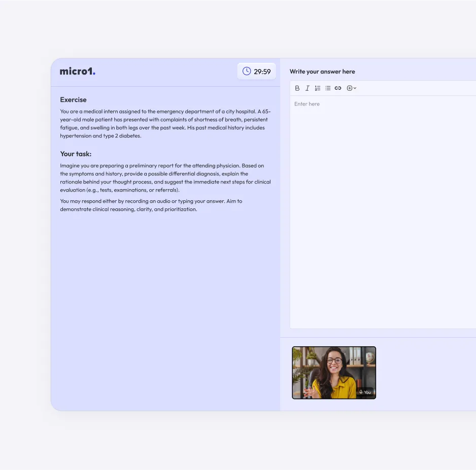Image resolution: width=476 pixels, height=470 pixels.
Task: Click the 'Exercise' heading
Action: pyautogui.click(x=73, y=100)
